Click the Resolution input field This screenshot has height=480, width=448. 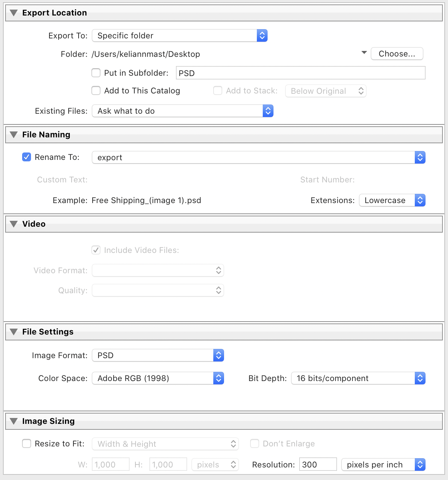[318, 464]
